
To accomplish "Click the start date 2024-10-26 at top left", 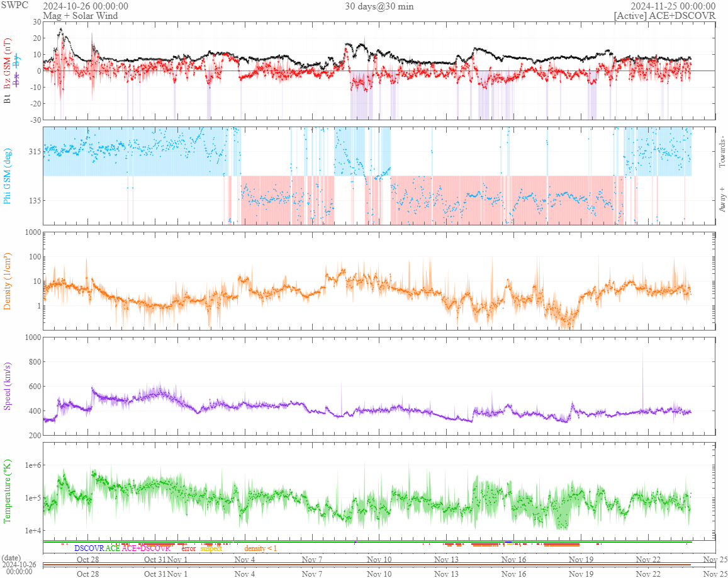I will [86, 6].
